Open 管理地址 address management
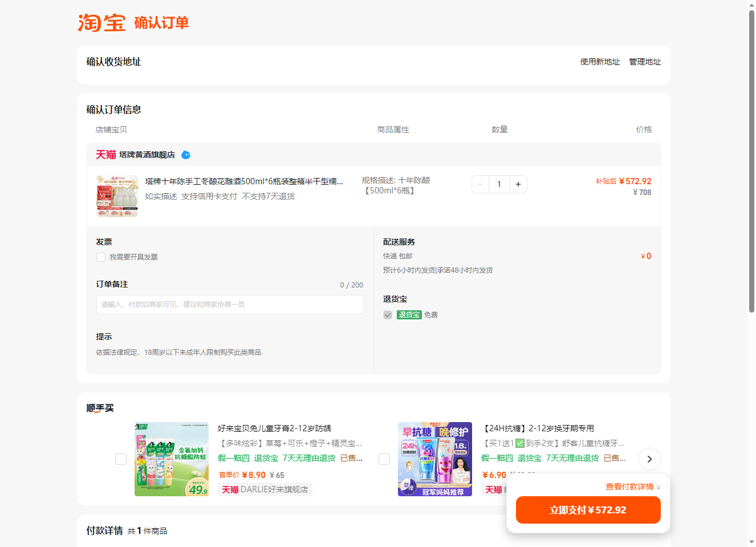Image resolution: width=756 pixels, height=547 pixels. coord(645,62)
